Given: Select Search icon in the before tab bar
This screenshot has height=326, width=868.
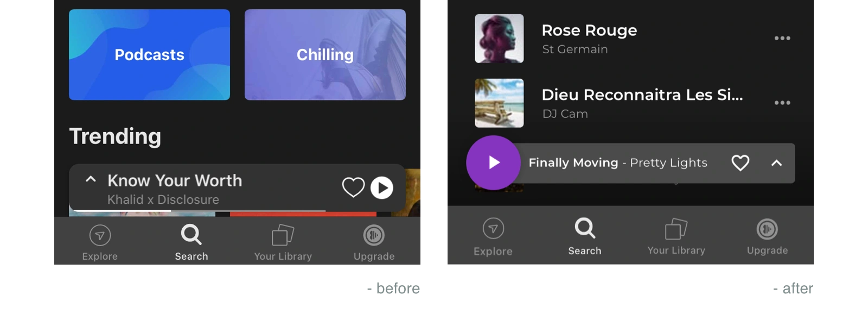Looking at the screenshot, I should tap(192, 235).
